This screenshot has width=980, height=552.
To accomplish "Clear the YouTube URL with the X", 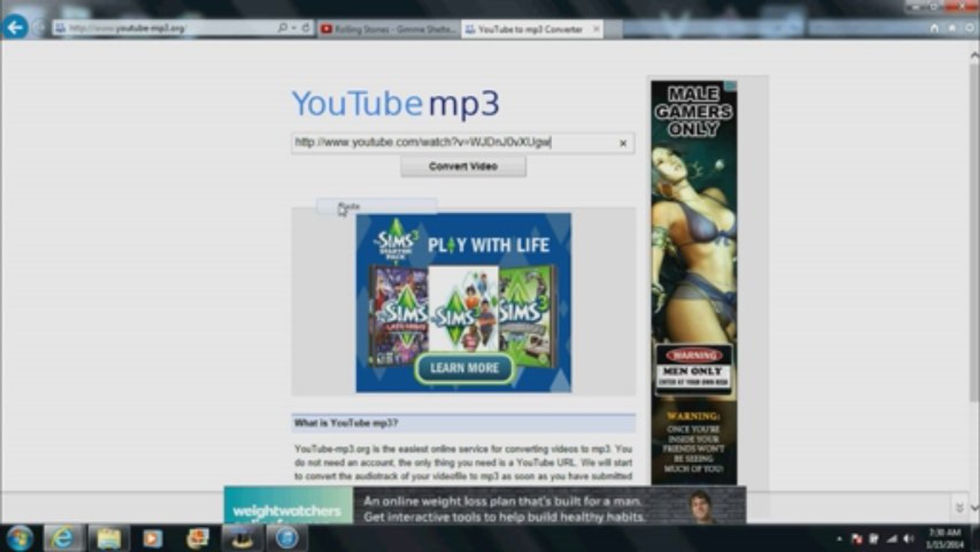I will tap(624, 144).
